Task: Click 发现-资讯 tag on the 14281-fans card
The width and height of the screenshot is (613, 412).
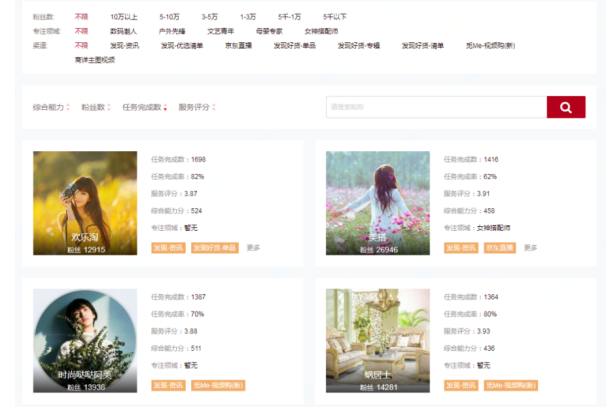Action: point(461,385)
